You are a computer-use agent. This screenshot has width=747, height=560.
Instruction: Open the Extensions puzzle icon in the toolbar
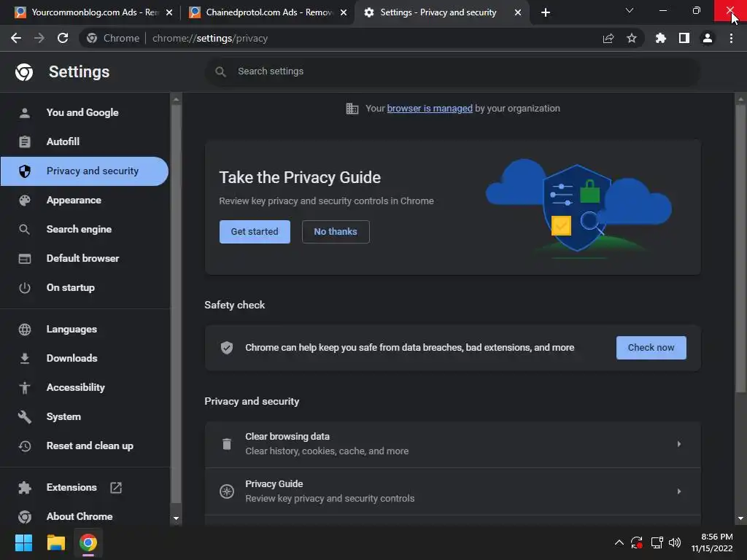(660, 38)
